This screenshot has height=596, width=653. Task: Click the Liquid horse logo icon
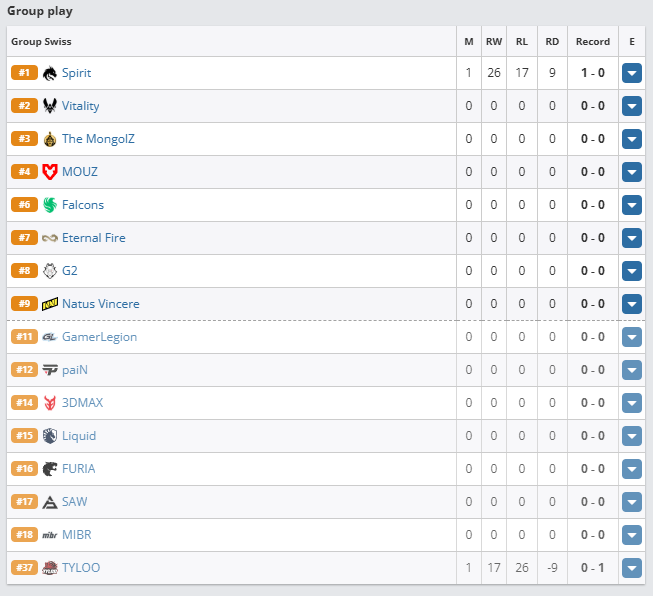pyautogui.click(x=50, y=436)
